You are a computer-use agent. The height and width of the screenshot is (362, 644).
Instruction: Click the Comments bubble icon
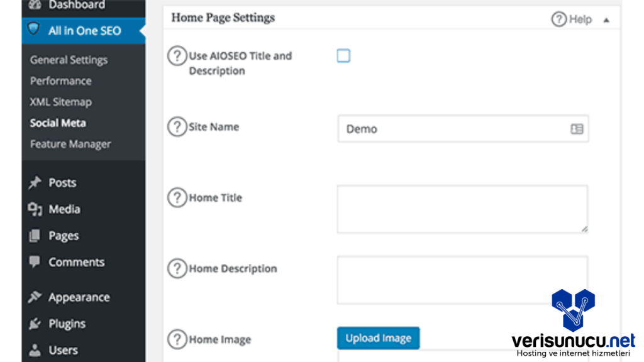click(35, 262)
